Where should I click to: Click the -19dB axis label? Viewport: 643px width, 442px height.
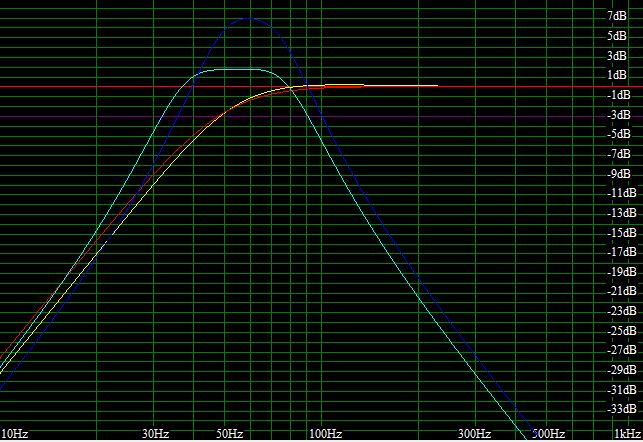tap(622, 271)
